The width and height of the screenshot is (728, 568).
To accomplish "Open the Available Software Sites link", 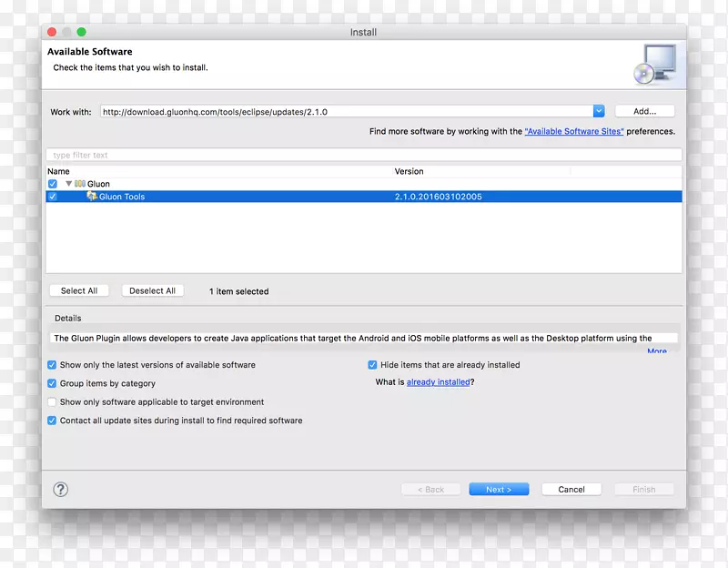I will 573,131.
